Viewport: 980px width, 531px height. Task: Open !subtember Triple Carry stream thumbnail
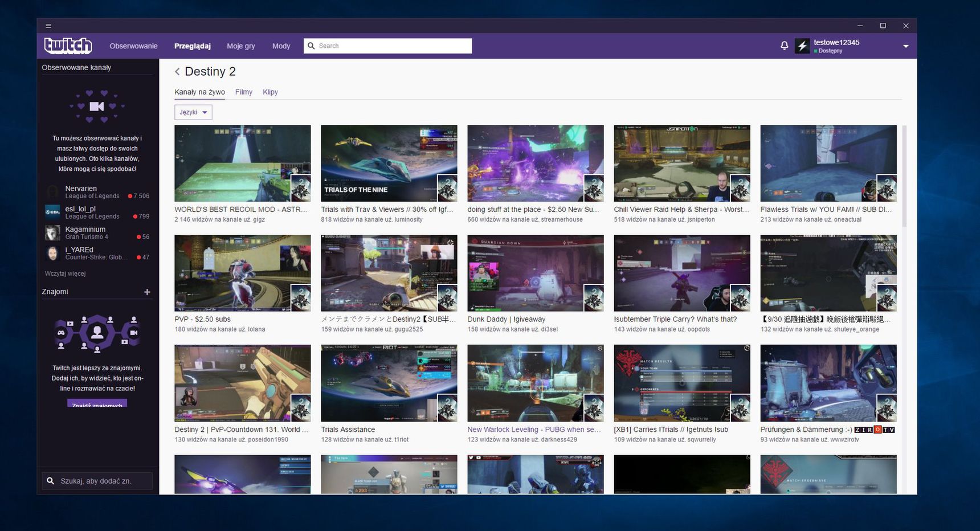click(x=682, y=273)
